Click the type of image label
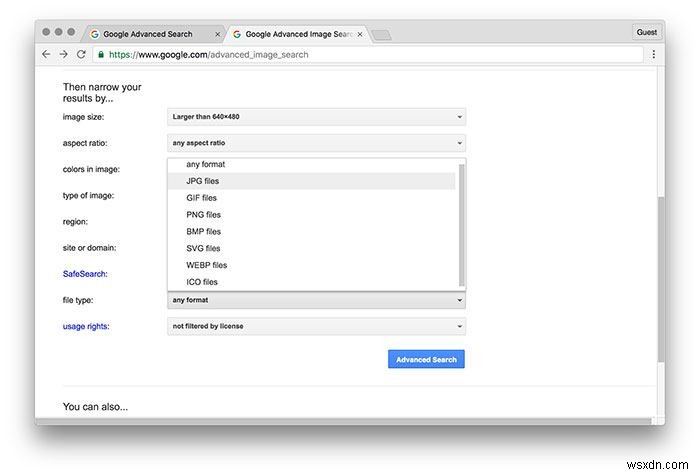 click(88, 196)
